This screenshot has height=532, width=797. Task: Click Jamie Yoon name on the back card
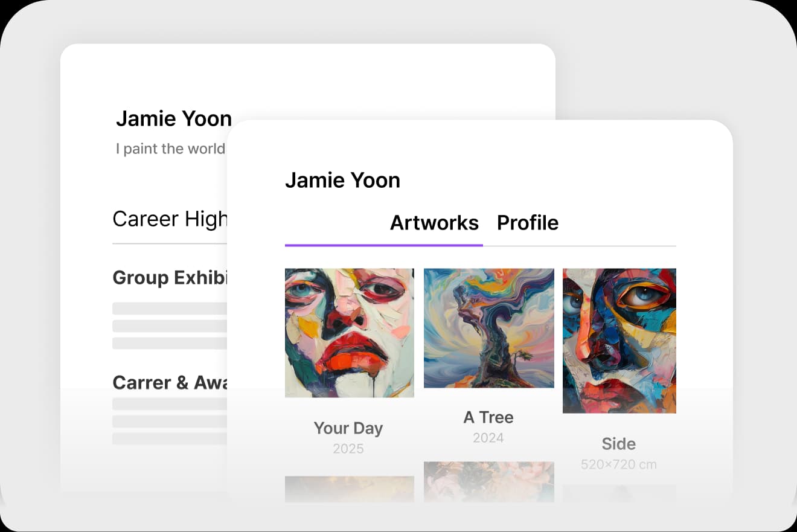click(174, 118)
